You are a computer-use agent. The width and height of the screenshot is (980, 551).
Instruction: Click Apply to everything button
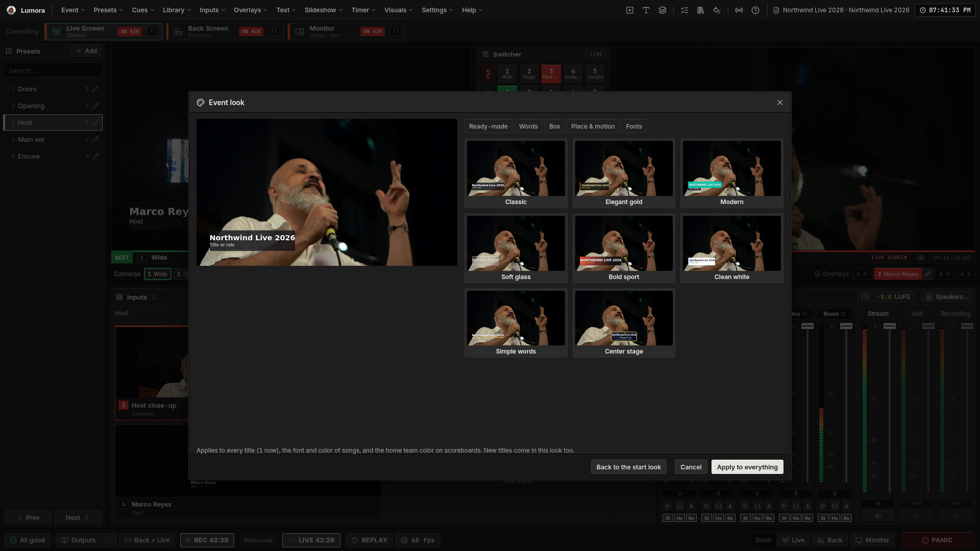point(747,467)
